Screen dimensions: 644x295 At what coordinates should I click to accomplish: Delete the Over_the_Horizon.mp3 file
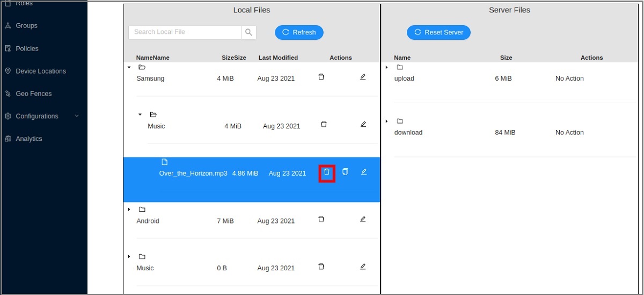327,172
